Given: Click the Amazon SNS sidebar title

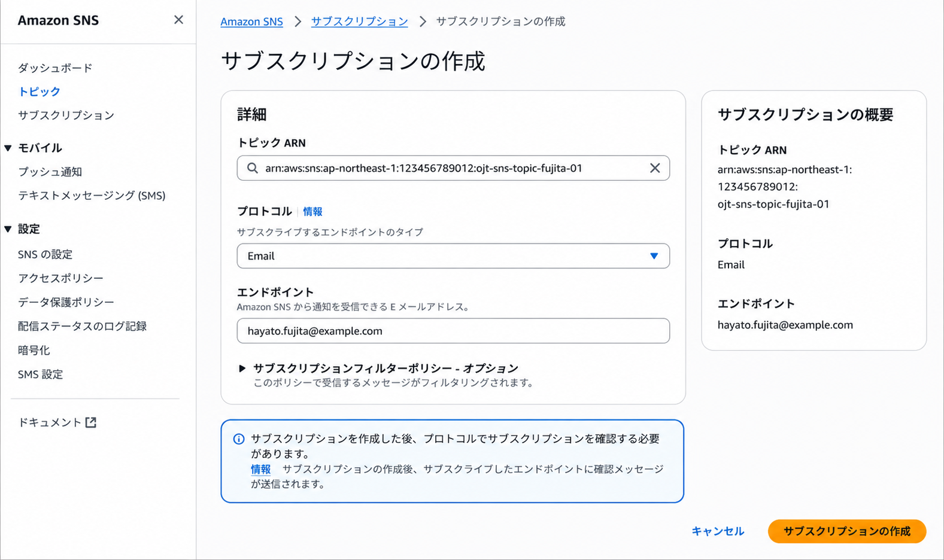Looking at the screenshot, I should coord(58,20).
